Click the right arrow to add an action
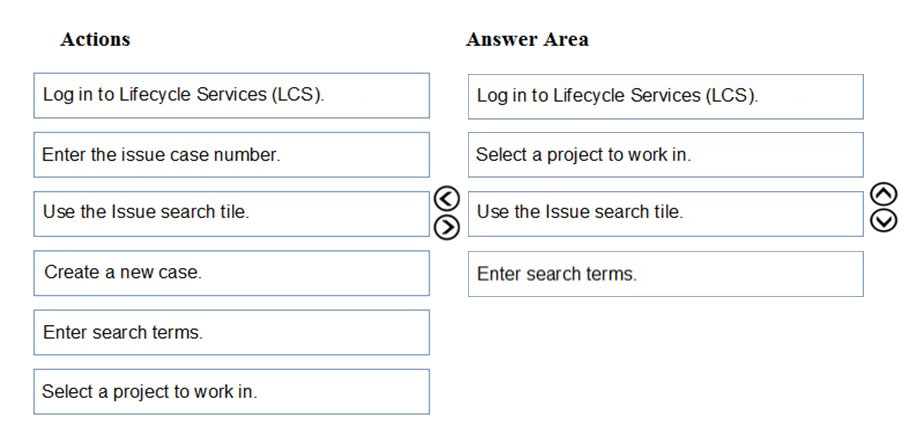 (447, 227)
